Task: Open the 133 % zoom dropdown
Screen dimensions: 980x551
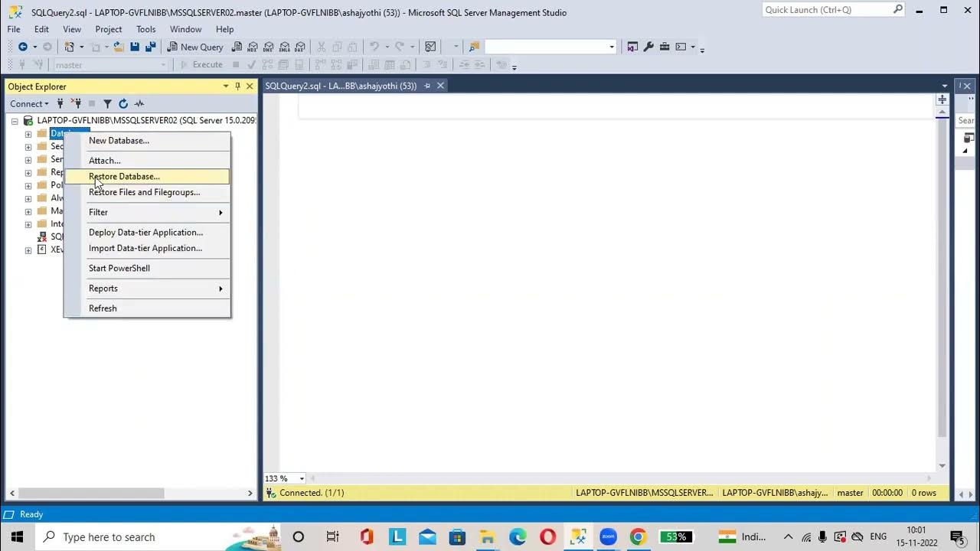Action: point(302,478)
